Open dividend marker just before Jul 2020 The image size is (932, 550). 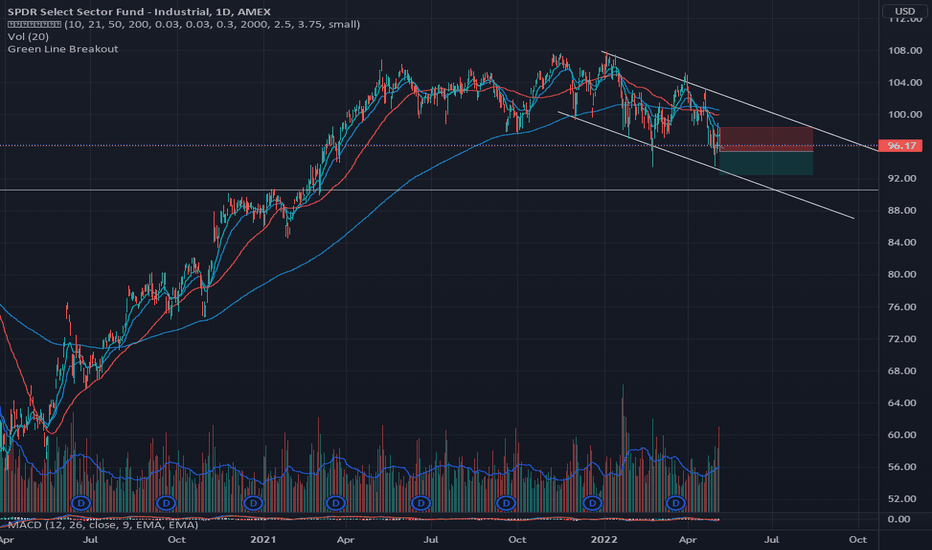(x=81, y=503)
